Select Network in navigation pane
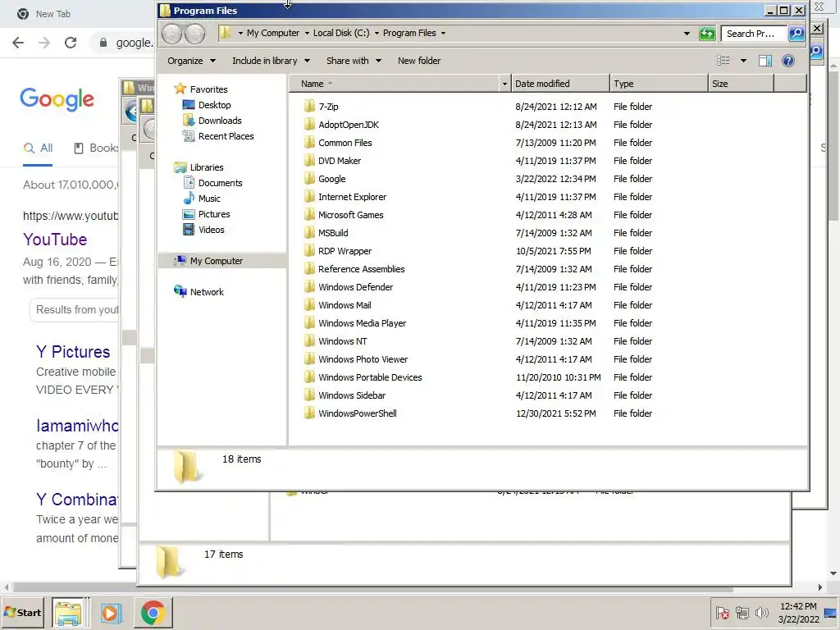This screenshot has height=630, width=840. [x=207, y=292]
